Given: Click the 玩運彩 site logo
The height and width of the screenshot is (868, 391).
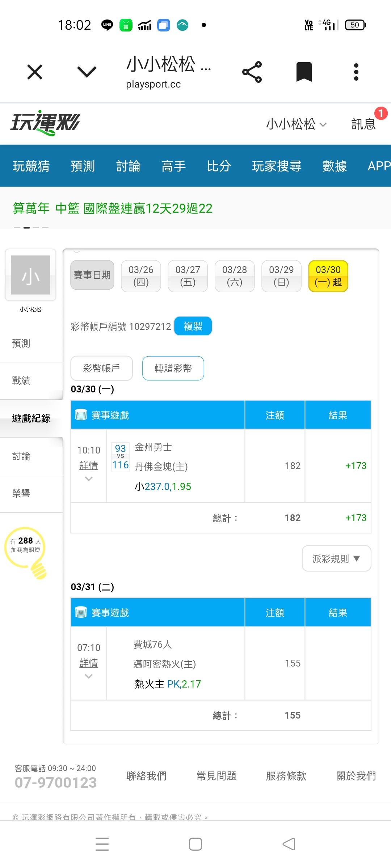Looking at the screenshot, I should [45, 123].
